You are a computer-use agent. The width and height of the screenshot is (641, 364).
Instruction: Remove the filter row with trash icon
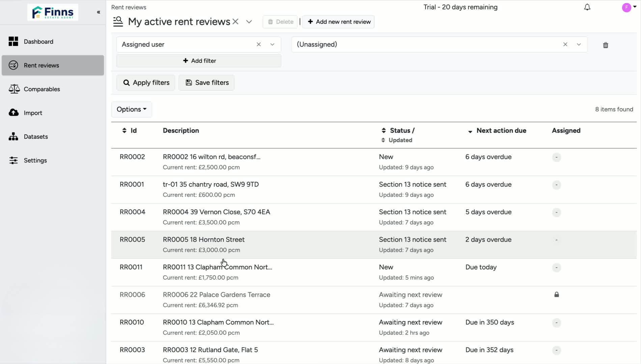606,45
